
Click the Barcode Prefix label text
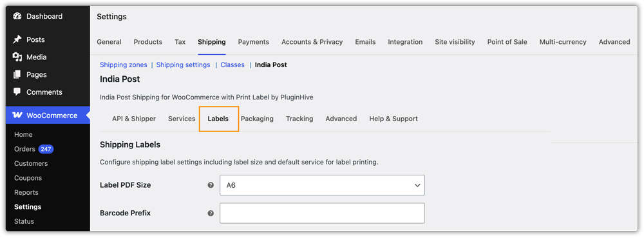(126, 213)
